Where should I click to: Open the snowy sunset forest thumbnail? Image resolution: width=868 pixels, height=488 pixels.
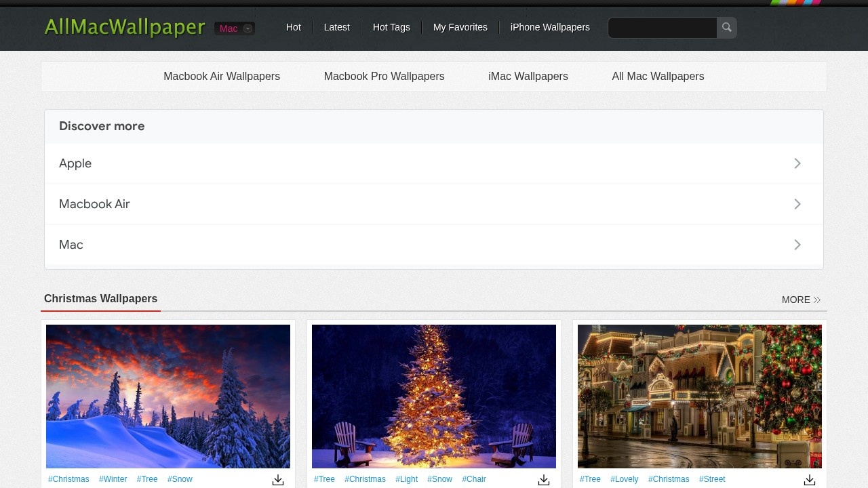168,396
